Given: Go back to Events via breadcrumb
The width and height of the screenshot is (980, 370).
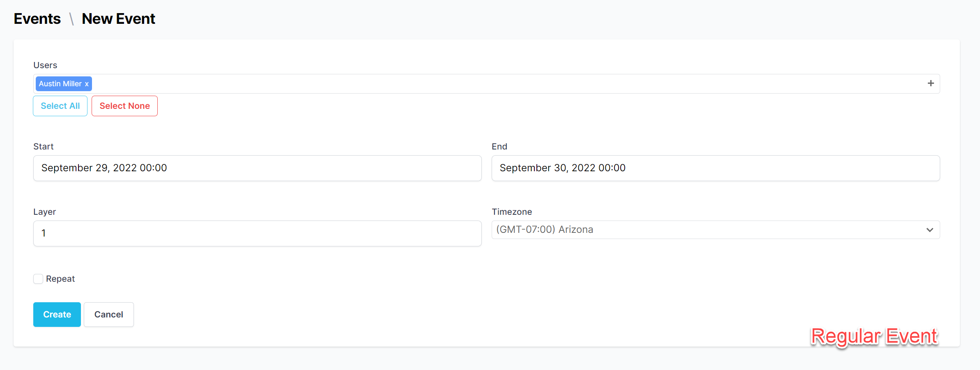Looking at the screenshot, I should point(37,19).
